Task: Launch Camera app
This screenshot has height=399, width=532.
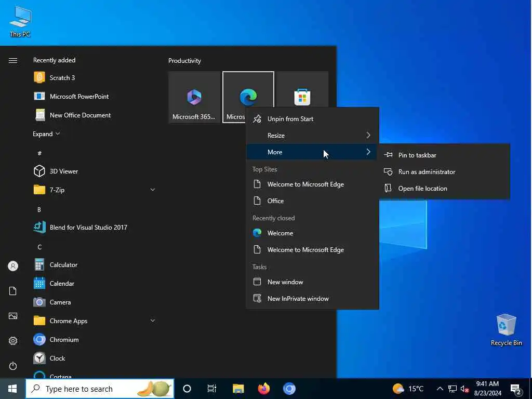Action: 95,302
